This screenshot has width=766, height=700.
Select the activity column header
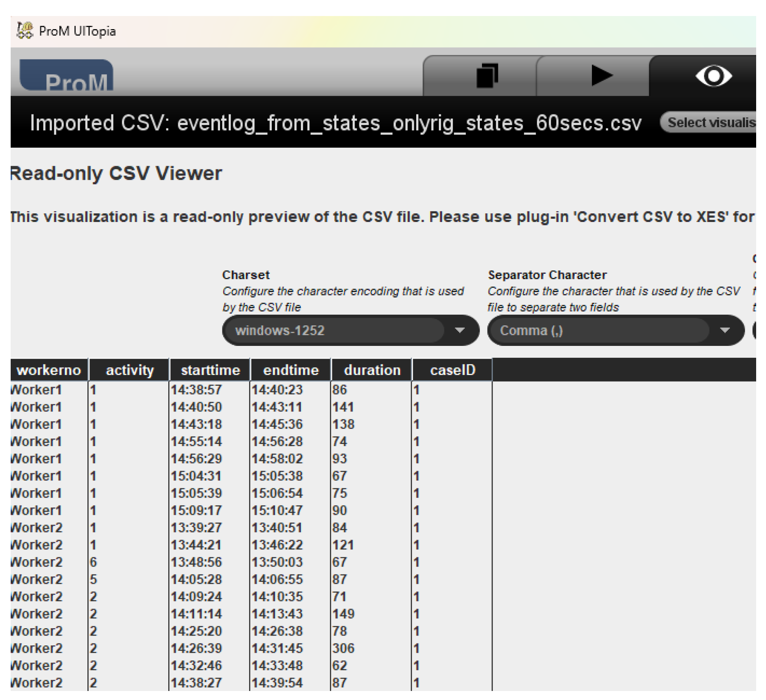click(x=130, y=370)
